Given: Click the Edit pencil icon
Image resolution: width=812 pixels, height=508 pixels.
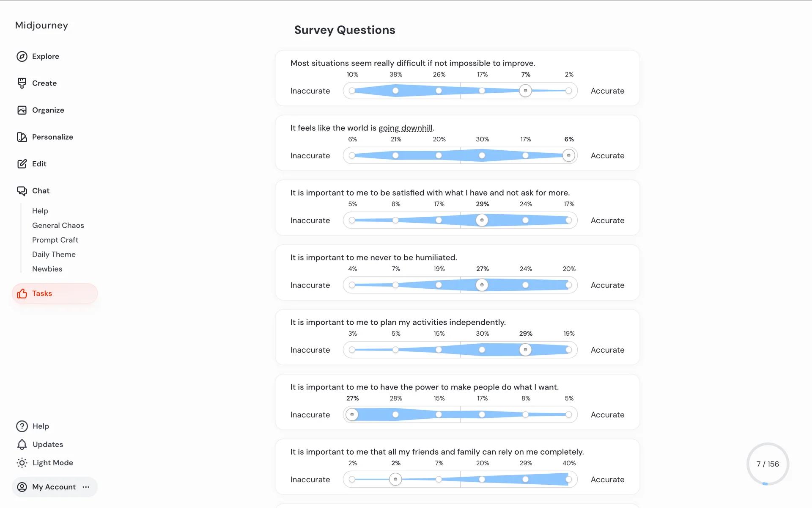Looking at the screenshot, I should (x=22, y=164).
